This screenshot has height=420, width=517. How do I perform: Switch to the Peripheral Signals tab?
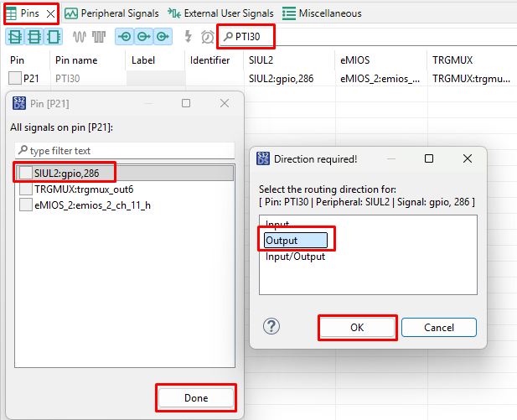coord(113,13)
